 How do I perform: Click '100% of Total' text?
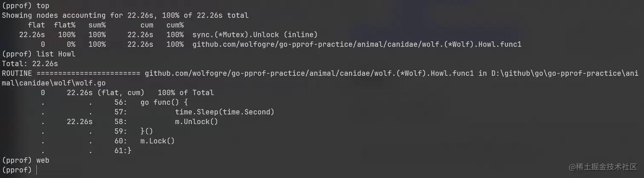pos(186,93)
